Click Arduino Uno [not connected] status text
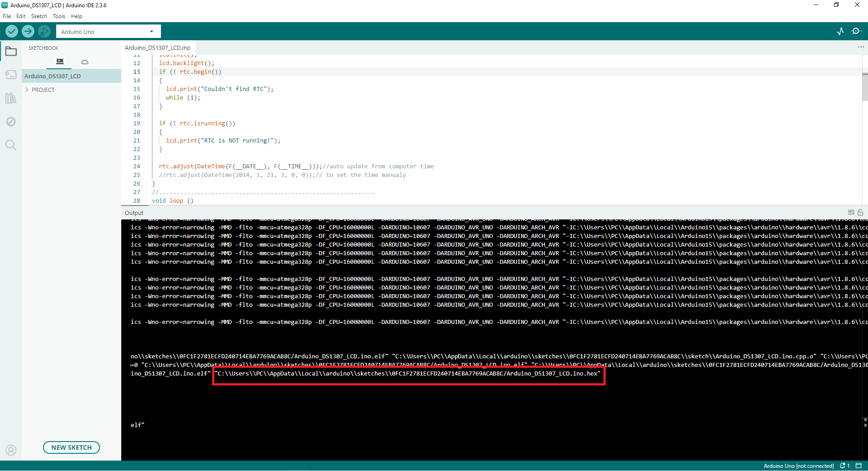The width and height of the screenshot is (868, 471). (x=798, y=466)
